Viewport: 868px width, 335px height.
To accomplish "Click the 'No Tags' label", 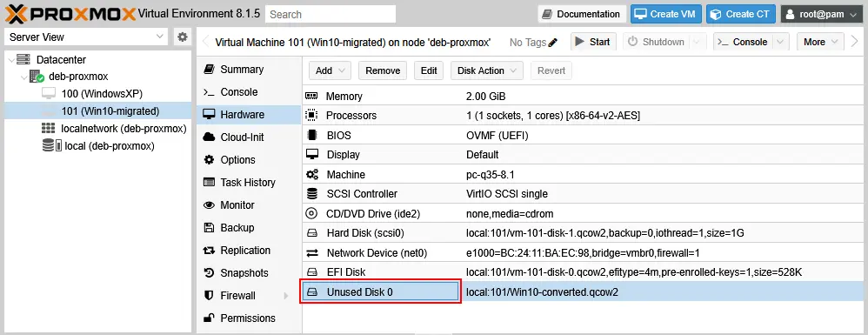I will point(528,42).
